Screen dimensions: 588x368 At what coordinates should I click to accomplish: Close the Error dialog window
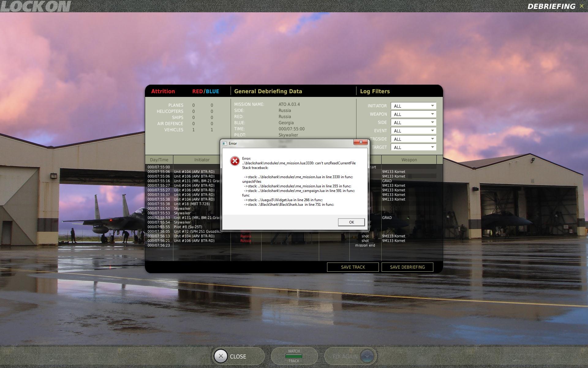(x=360, y=142)
